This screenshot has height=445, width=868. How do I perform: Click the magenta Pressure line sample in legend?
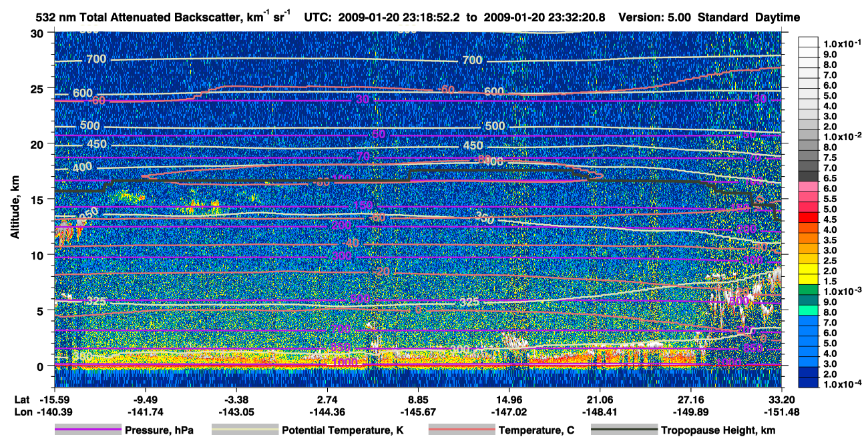point(88,430)
